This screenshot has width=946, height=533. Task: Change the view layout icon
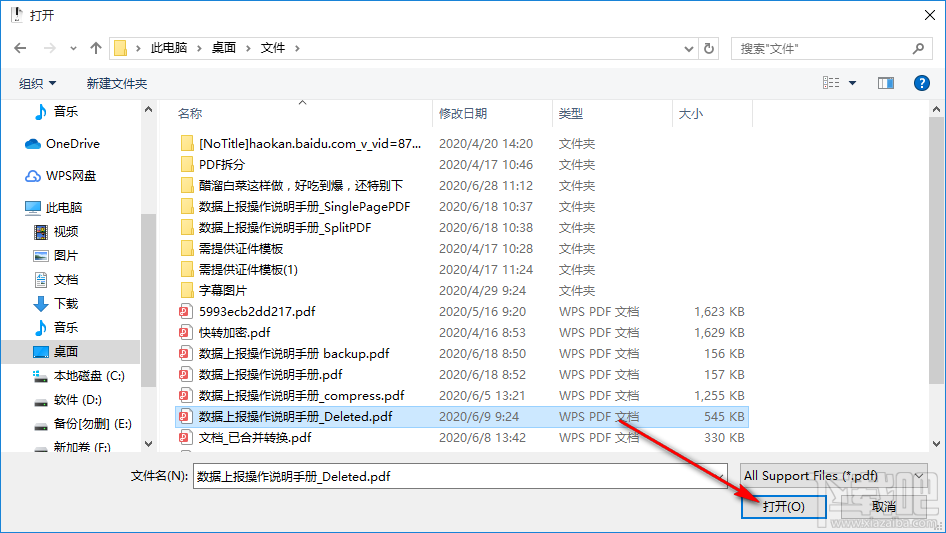click(x=831, y=83)
